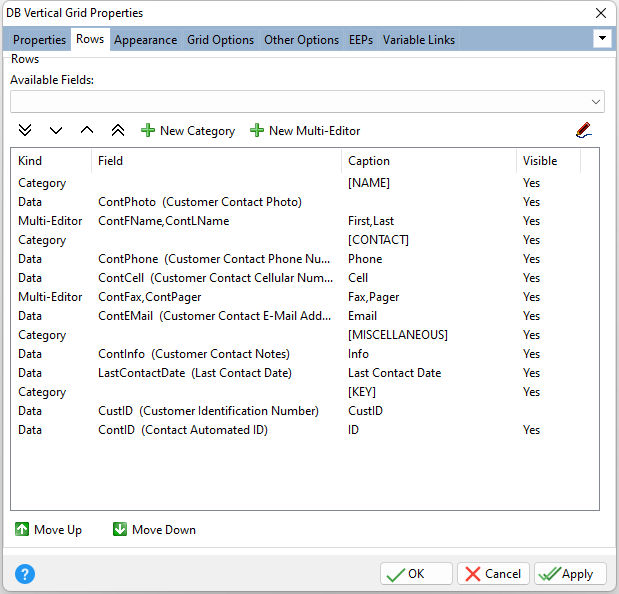This screenshot has height=594, width=619.
Task: Click the green plus beside New Category
Action: pos(148,130)
